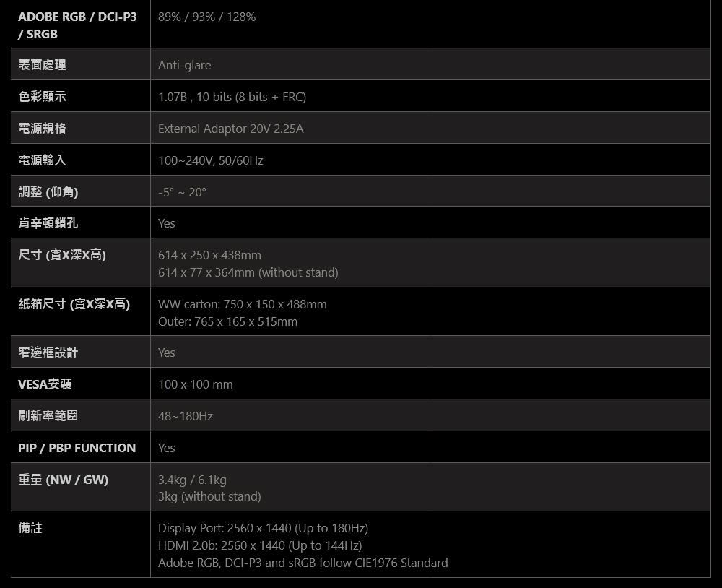Click 614 x 77 x 364mm without stand
Viewport: 722px width, 588px height.
tap(248, 273)
